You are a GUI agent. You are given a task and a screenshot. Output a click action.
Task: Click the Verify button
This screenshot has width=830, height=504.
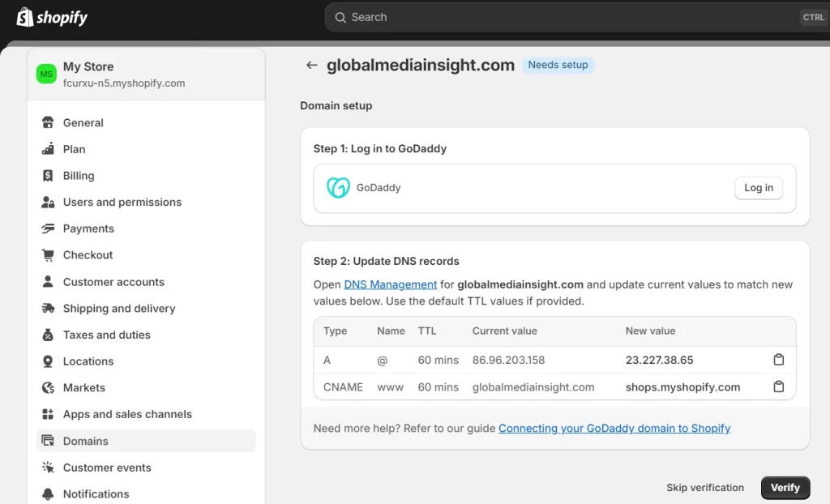tap(785, 488)
